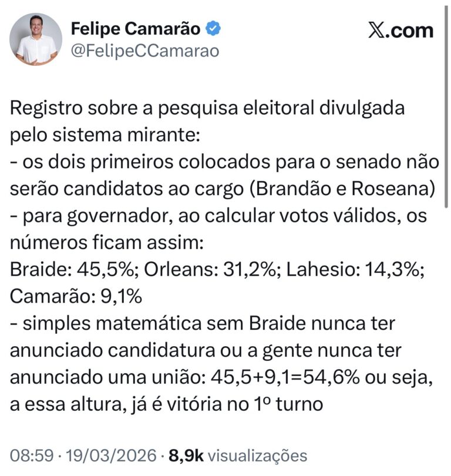Screen dimensions: 451x476
Task: Click the 8,9k view count
Action: (x=187, y=456)
